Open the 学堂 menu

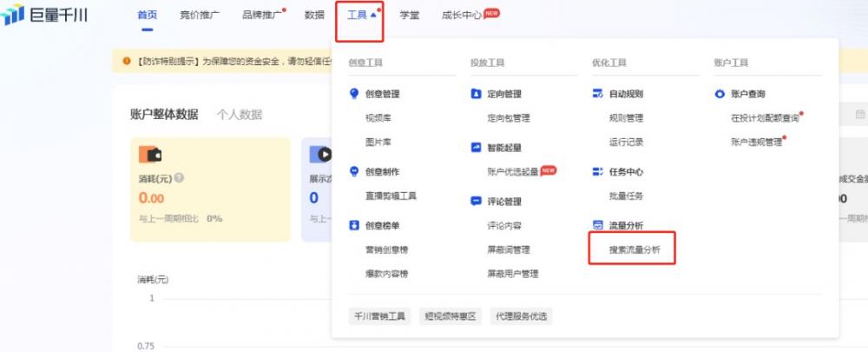[409, 15]
